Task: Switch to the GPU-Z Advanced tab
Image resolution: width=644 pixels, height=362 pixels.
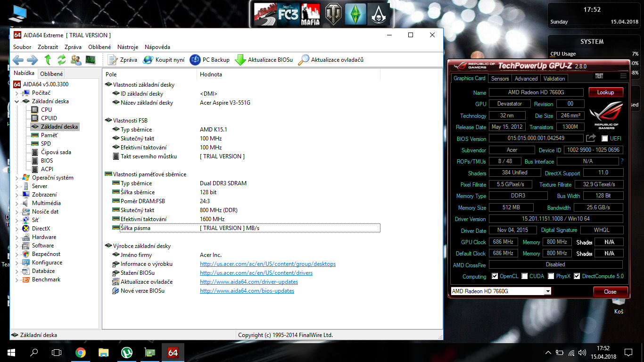Action: point(526,79)
